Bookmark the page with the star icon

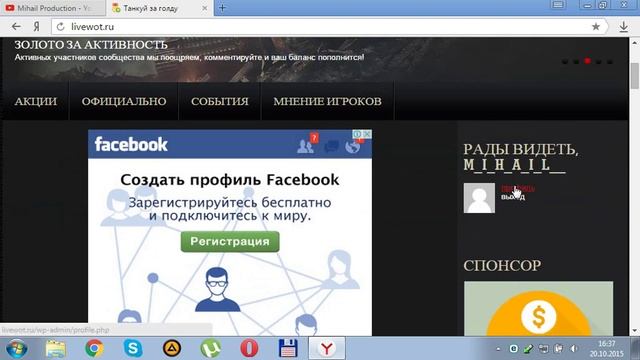[x=596, y=27]
